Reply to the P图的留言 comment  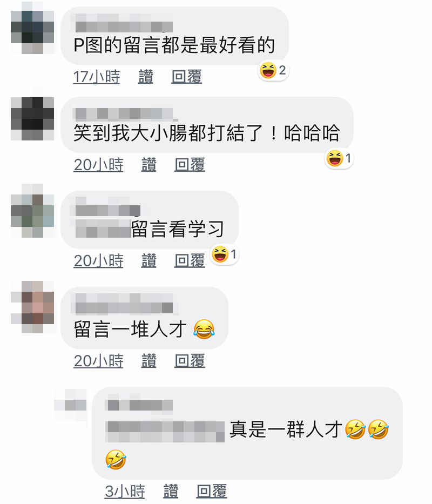[187, 77]
